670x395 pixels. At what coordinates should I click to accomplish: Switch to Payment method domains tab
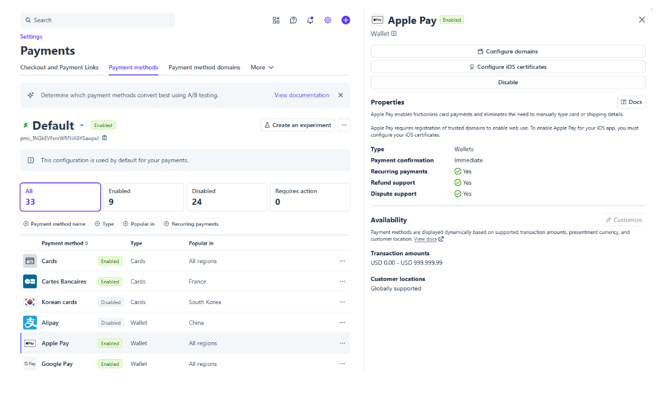[x=204, y=67]
